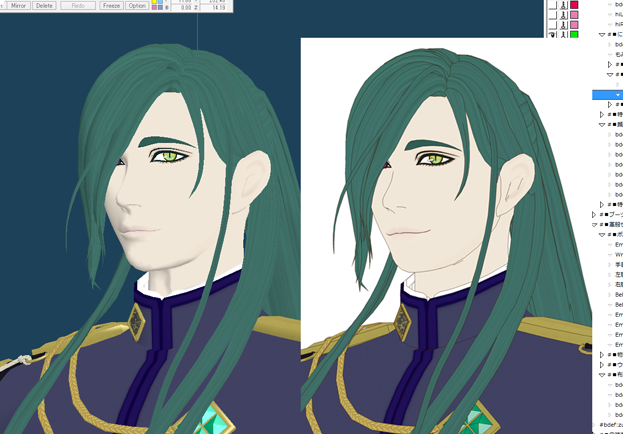Image resolution: width=623 pixels, height=434 pixels.
Task: Collapse the #■布 group in object tree
Action: coord(602,375)
